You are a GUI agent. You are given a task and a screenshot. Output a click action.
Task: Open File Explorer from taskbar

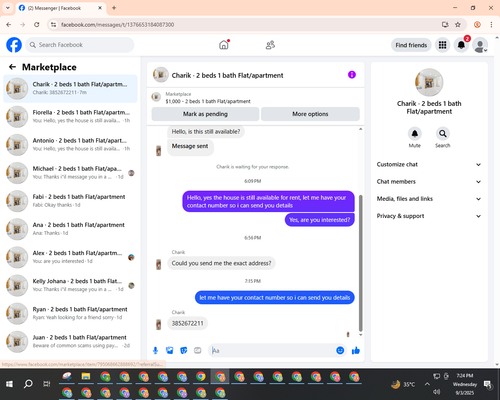(86, 377)
